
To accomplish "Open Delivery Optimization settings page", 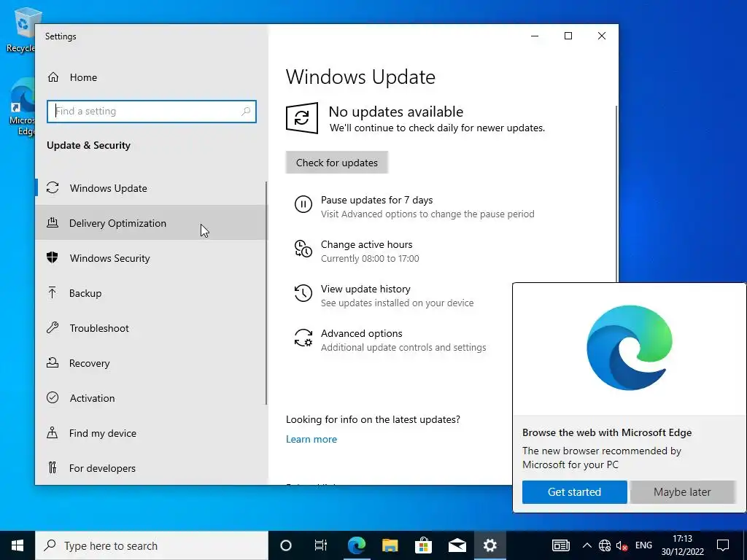I will tap(152, 222).
